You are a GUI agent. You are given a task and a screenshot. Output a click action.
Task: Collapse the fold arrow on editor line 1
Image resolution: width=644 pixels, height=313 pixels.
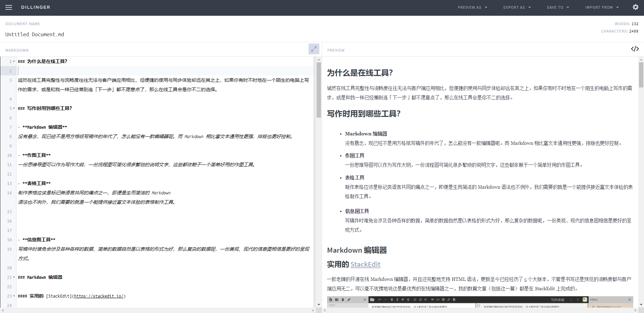(14, 62)
